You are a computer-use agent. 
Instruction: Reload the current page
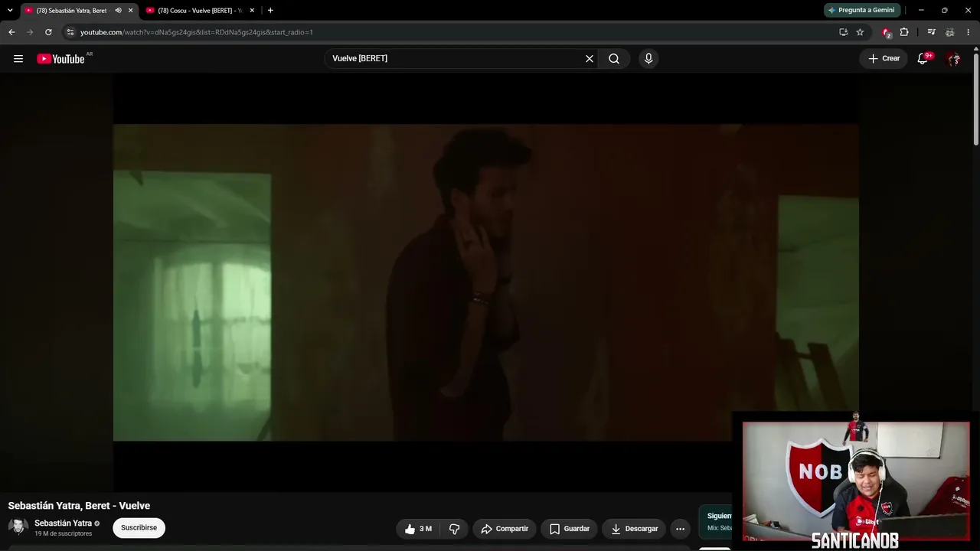click(48, 32)
